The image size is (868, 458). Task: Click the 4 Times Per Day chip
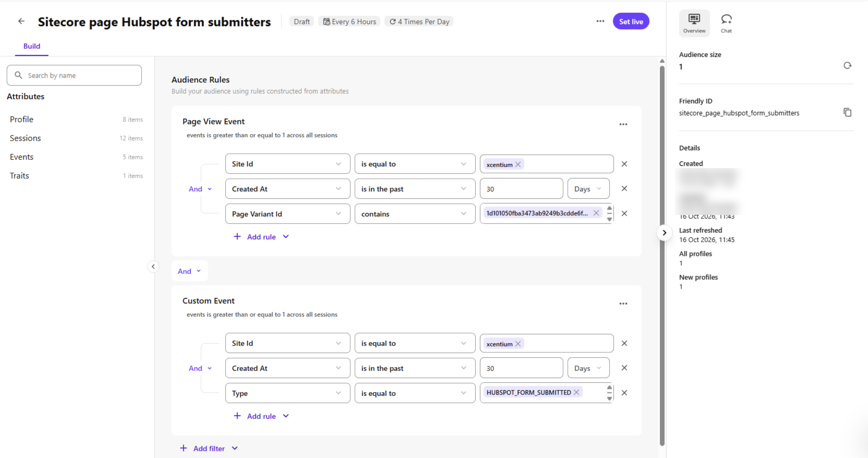coord(419,21)
